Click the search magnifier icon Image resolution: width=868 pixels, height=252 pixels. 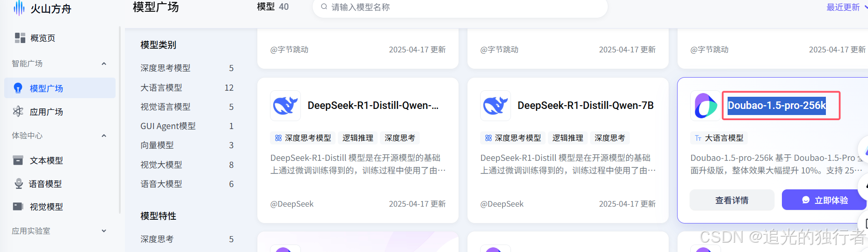click(x=324, y=7)
